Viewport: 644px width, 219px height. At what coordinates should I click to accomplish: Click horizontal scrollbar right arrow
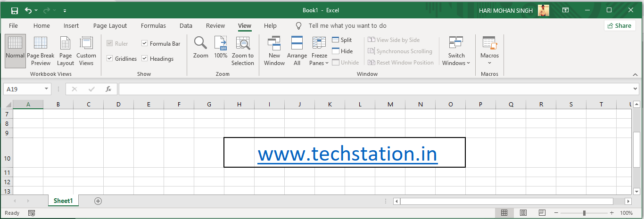coord(628,201)
